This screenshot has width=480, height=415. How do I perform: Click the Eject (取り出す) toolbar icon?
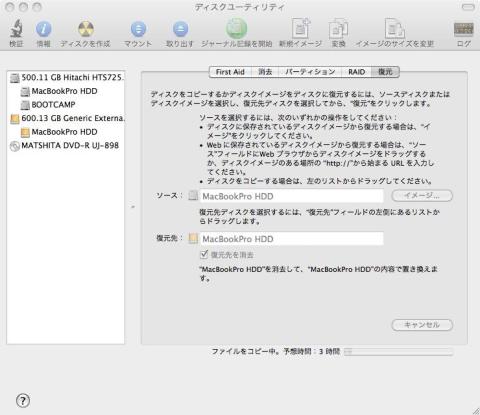[x=180, y=29]
